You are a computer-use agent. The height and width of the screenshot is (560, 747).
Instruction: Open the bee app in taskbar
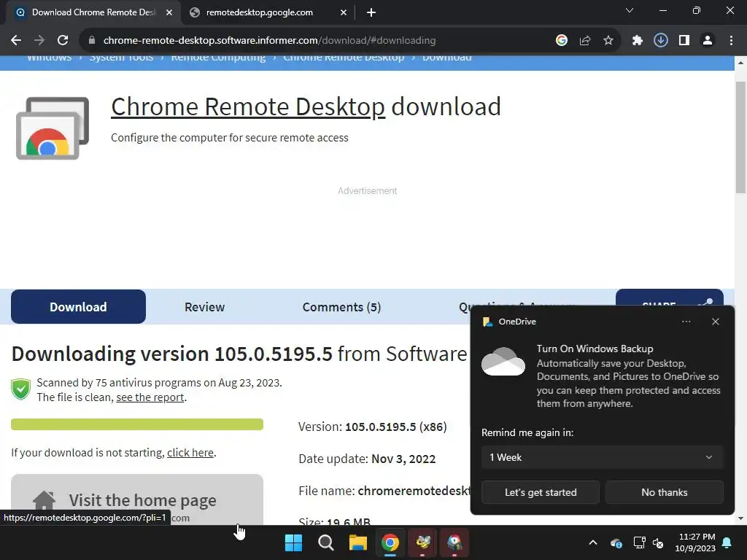422,542
